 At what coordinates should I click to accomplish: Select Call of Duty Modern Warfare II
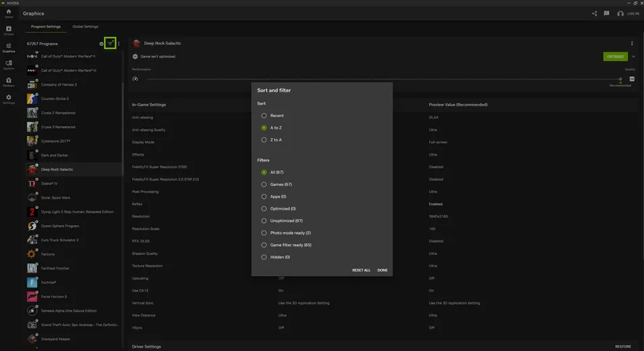[74, 56]
